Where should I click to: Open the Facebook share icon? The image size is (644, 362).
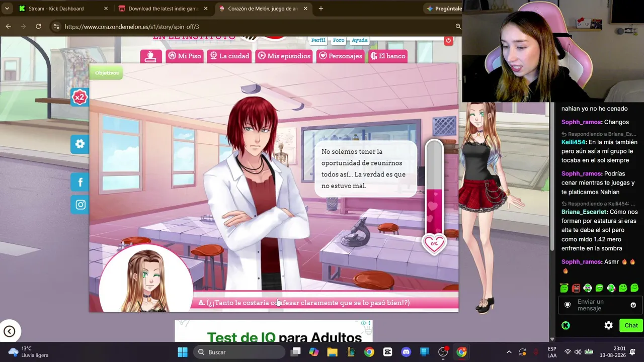[x=80, y=183]
